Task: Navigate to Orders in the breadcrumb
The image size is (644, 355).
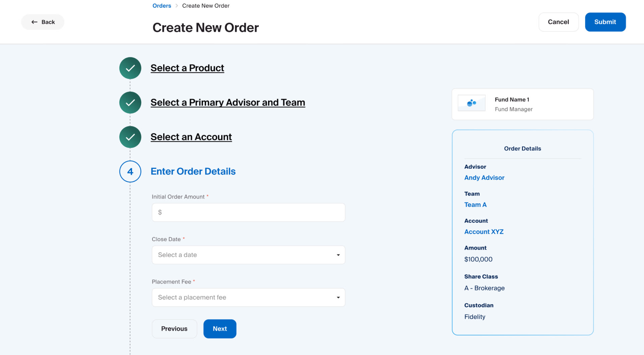Action: point(162,6)
